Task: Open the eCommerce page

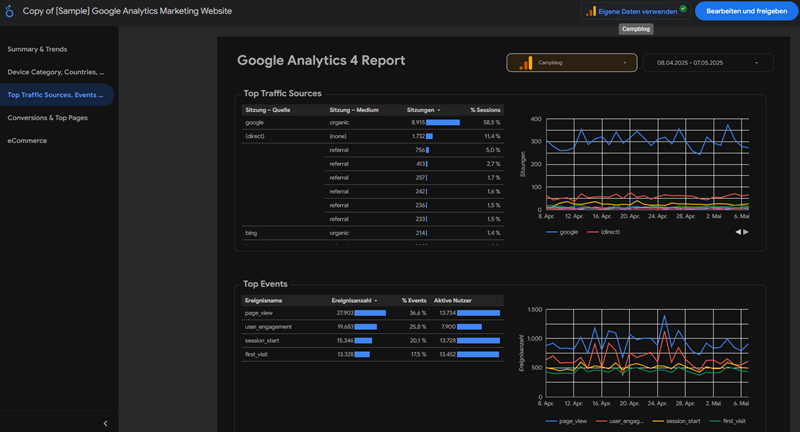Action: click(x=27, y=141)
